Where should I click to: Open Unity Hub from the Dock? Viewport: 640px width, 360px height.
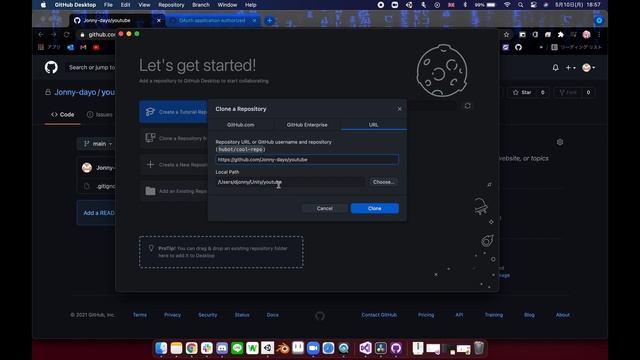pos(267,348)
